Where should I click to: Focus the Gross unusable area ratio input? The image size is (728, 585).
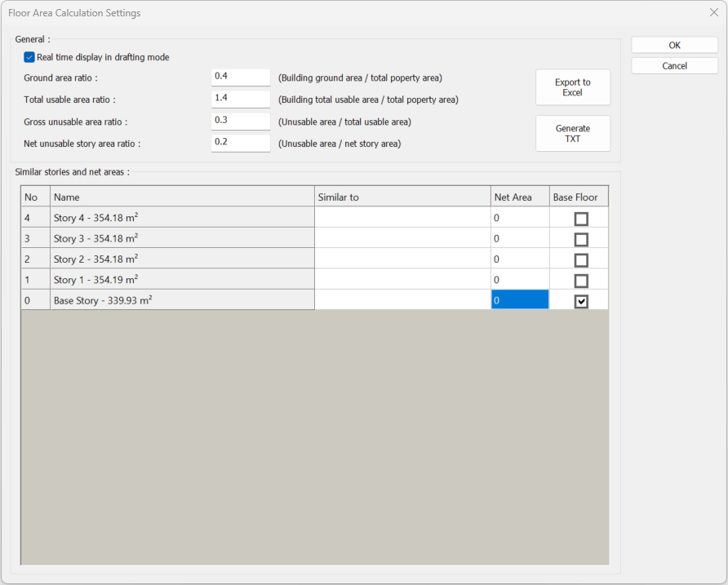click(240, 121)
